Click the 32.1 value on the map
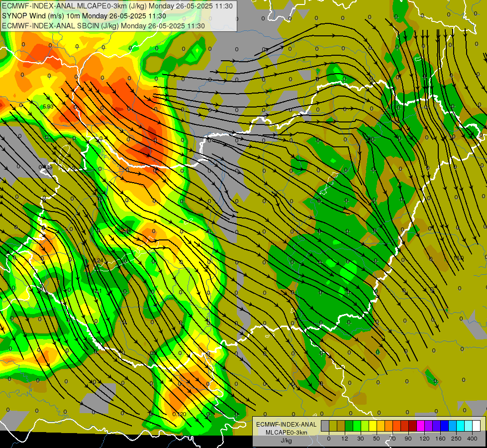 tap(97, 291)
